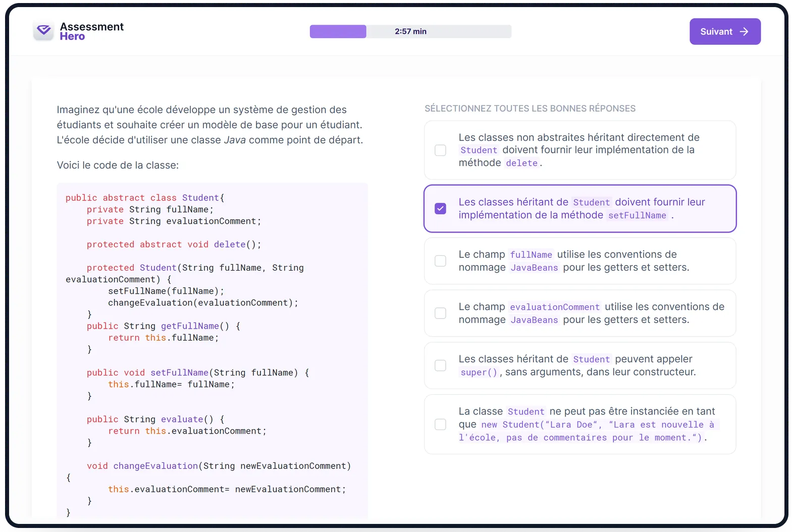
Task: Check the Student cannot be instantiated checkbox
Action: click(x=440, y=424)
